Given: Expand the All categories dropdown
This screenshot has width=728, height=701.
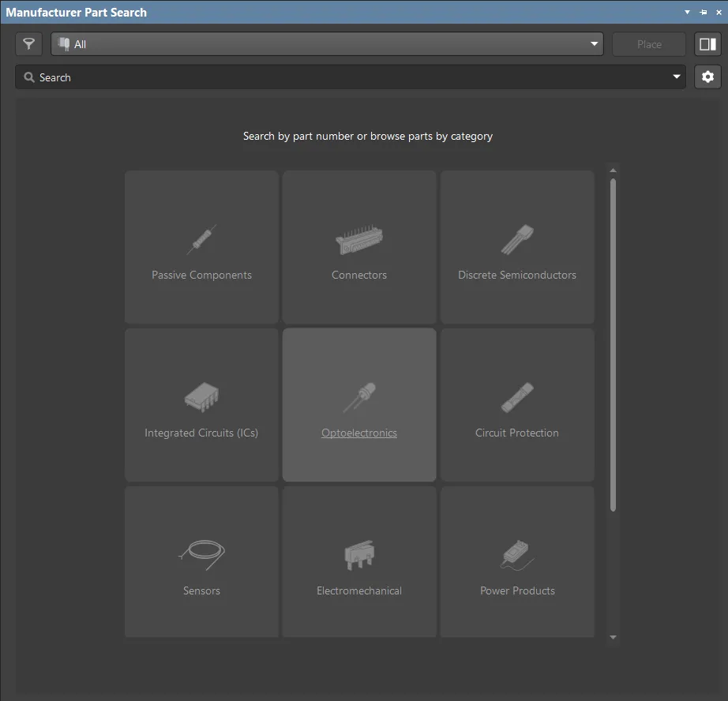Looking at the screenshot, I should [593, 44].
